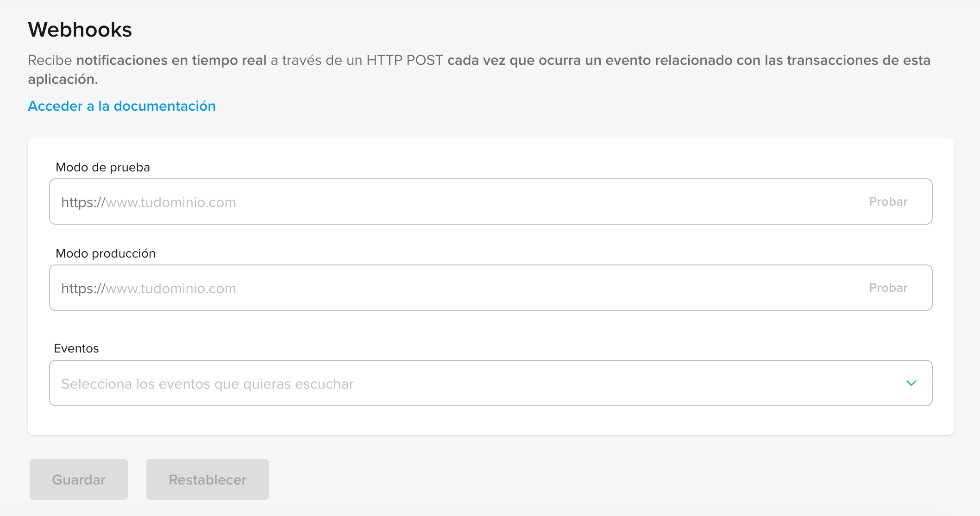Click the https:// prefix in production field
980x516 pixels.
[x=83, y=289]
